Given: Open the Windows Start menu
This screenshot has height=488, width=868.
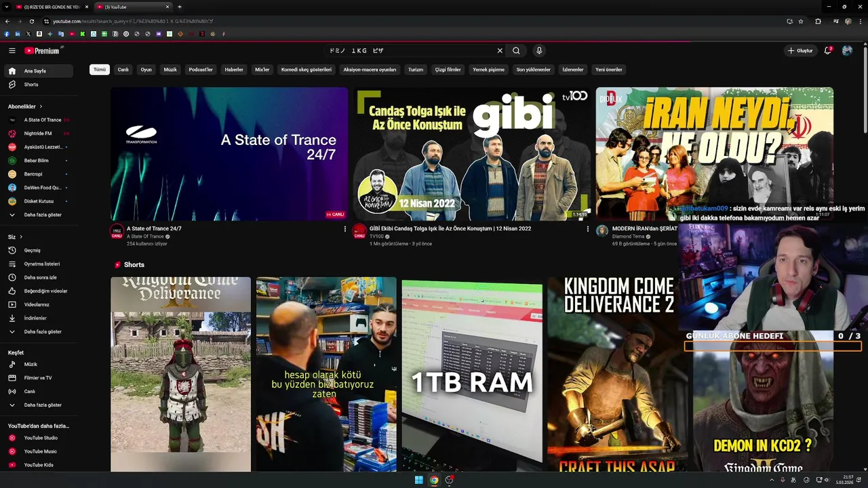Looking at the screenshot, I should pos(418,480).
